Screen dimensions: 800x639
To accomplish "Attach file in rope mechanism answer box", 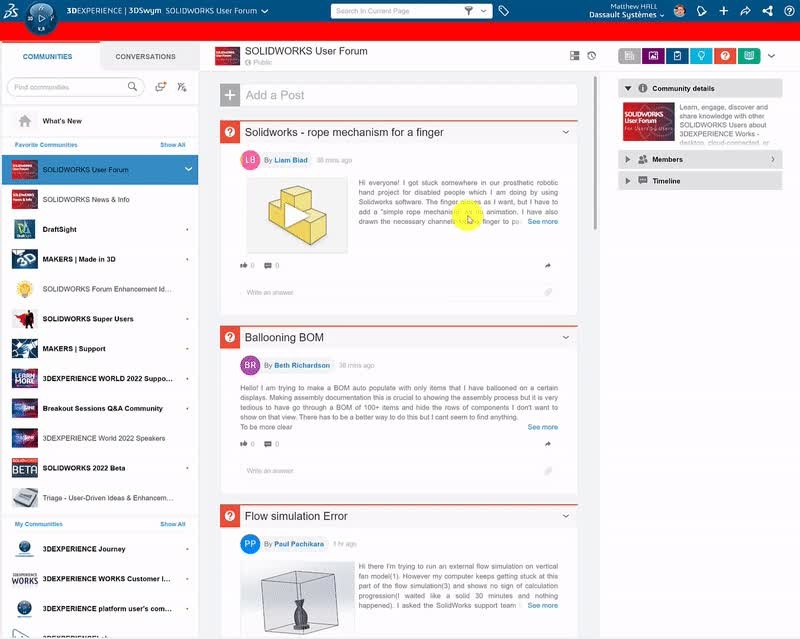I will click(x=548, y=292).
